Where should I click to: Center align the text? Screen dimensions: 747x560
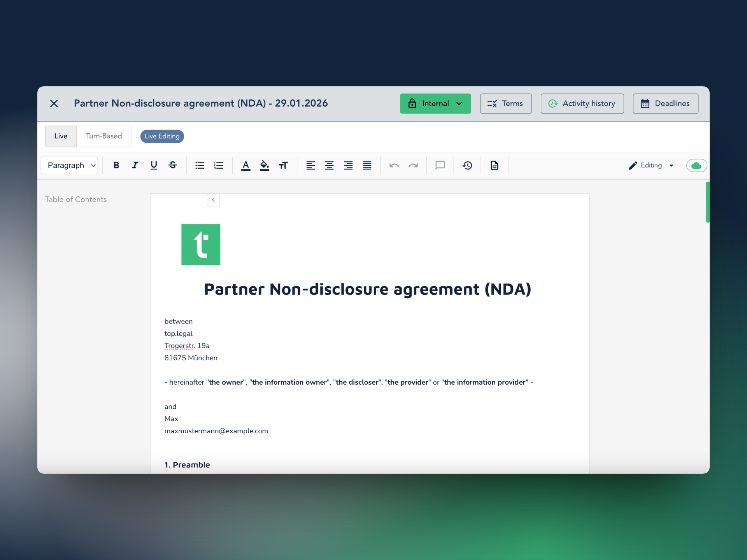pyautogui.click(x=329, y=166)
